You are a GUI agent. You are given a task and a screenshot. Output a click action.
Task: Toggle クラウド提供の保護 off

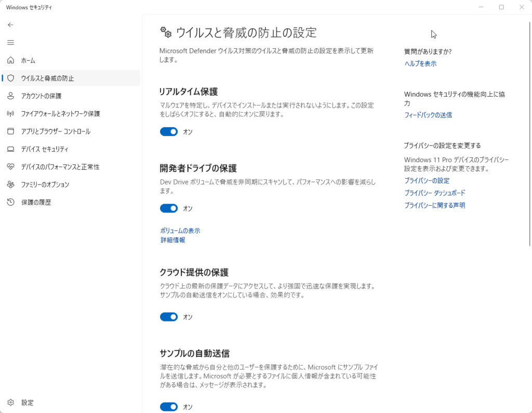(x=168, y=316)
